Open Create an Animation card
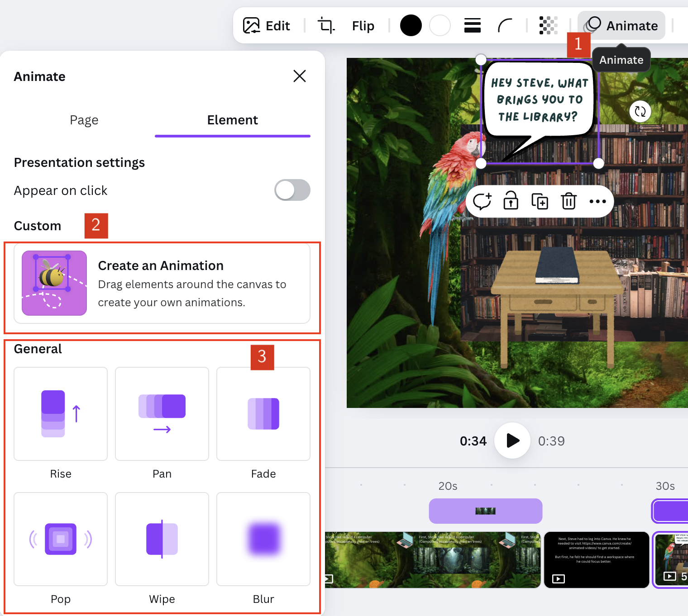This screenshot has height=616, width=688. 162,283
